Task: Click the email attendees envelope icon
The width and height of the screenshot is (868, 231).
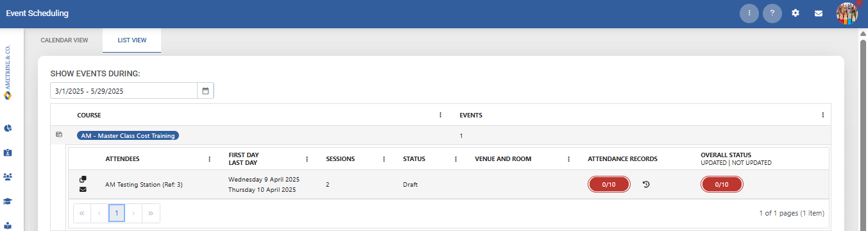Action: [83, 189]
